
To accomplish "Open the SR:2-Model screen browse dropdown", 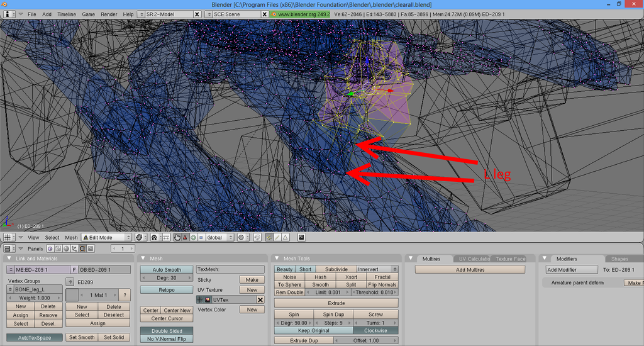I will [142, 14].
